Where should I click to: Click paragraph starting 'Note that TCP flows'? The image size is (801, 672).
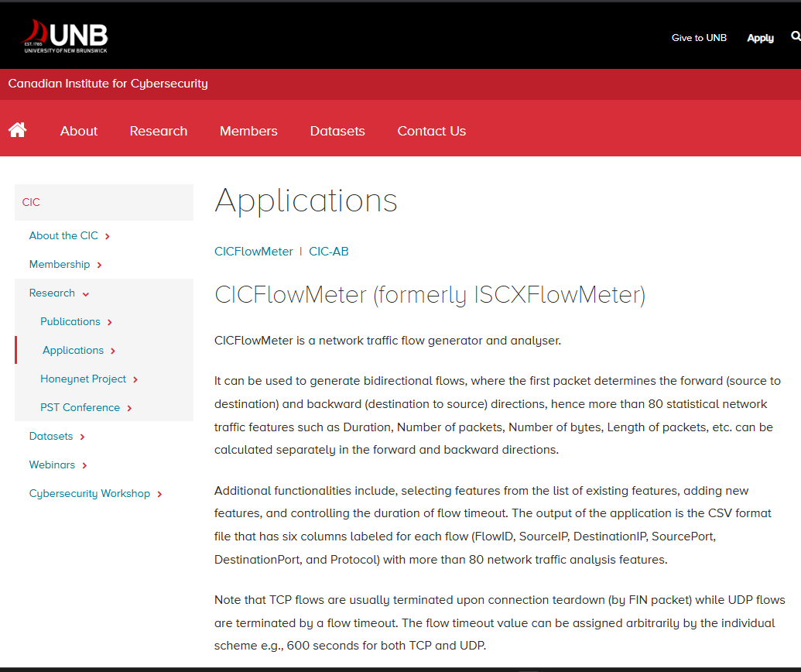tap(500, 622)
